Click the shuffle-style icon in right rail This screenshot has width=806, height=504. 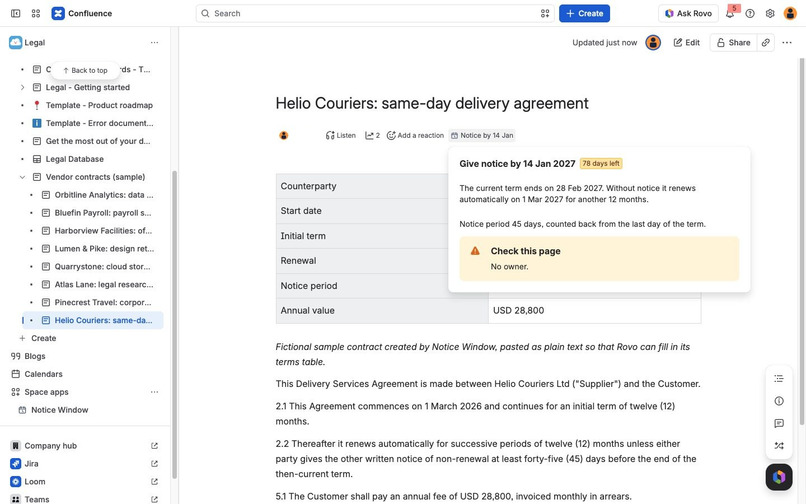pyautogui.click(x=779, y=446)
